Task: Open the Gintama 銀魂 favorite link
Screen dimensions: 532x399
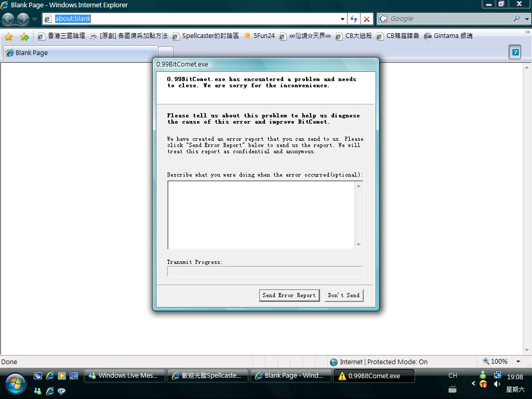Action: pos(448,36)
